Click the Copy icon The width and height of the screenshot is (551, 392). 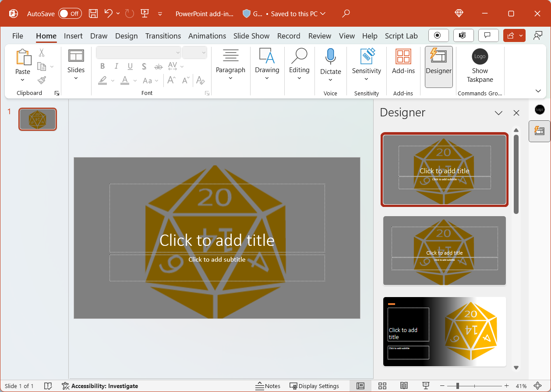click(42, 66)
